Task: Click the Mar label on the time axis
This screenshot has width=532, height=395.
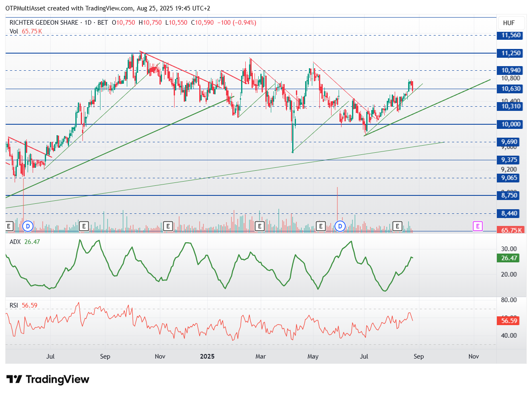Action: (261, 357)
